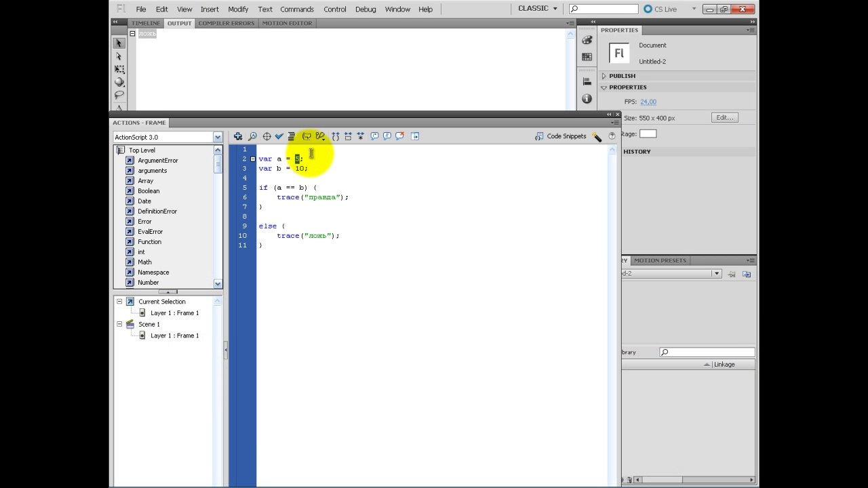Screen dimensions: 868x488
Task: Insert a target path
Action: [267, 136]
